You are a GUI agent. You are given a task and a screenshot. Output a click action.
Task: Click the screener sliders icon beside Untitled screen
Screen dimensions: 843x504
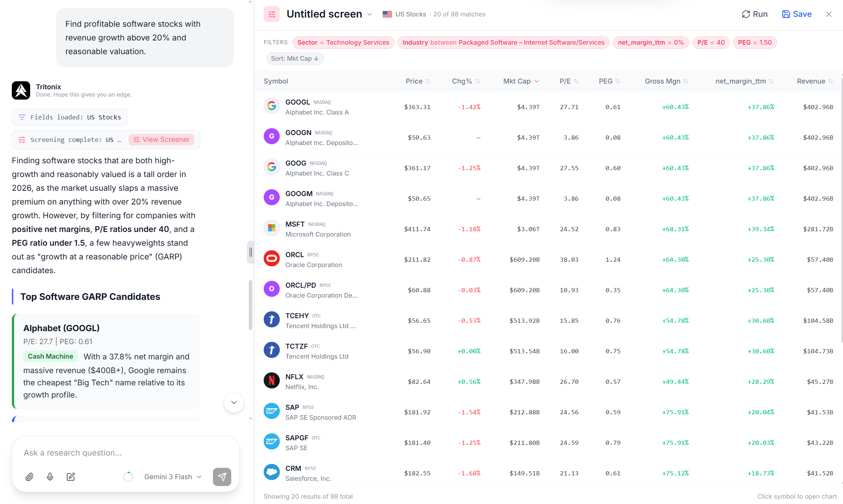(271, 14)
